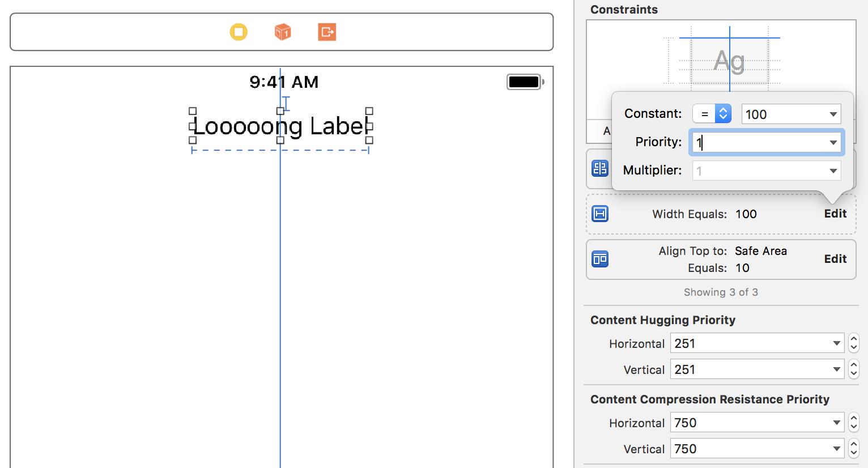Click the Width Equals constraint icon
The height and width of the screenshot is (468, 868).
600,214
